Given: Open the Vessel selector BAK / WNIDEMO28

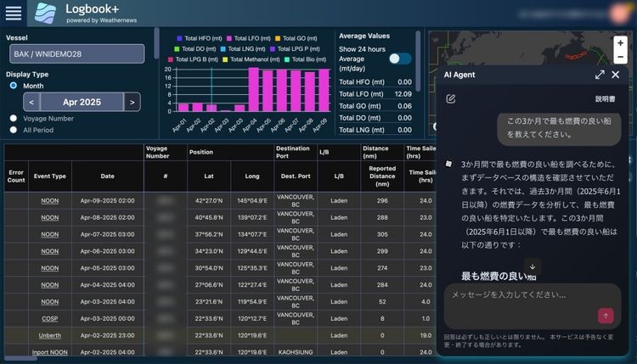Looking at the screenshot, I should pos(75,54).
